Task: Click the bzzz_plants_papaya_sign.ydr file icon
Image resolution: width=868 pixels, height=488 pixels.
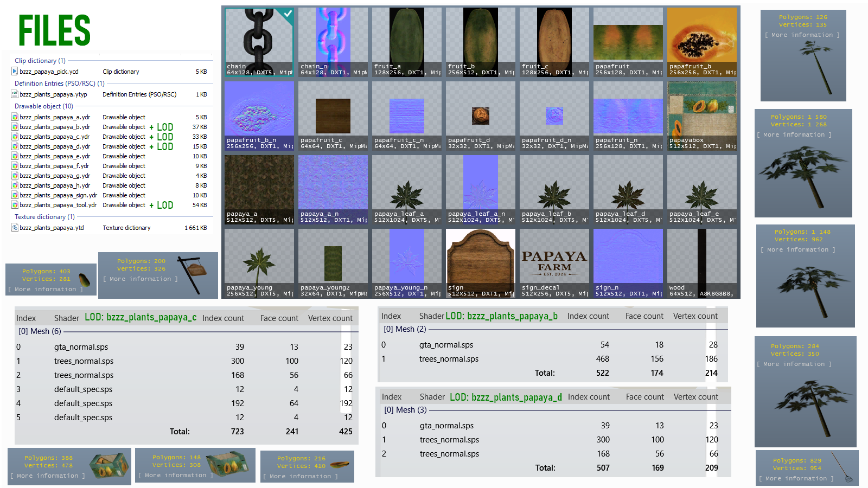Action: tap(15, 195)
